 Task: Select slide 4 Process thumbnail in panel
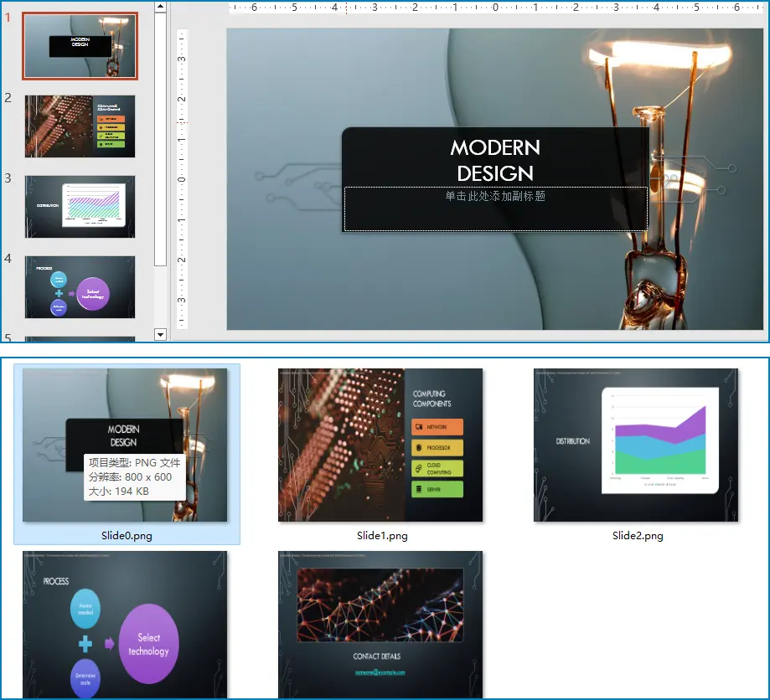[x=80, y=286]
